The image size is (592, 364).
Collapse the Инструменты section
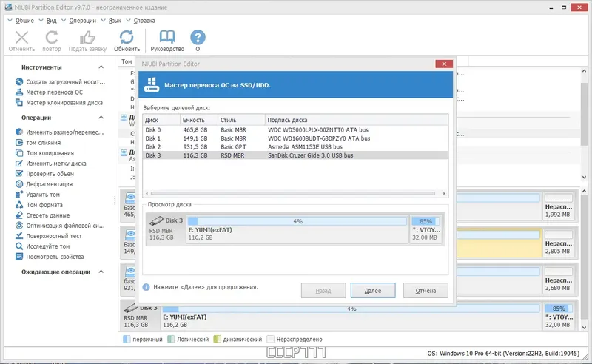(101, 67)
